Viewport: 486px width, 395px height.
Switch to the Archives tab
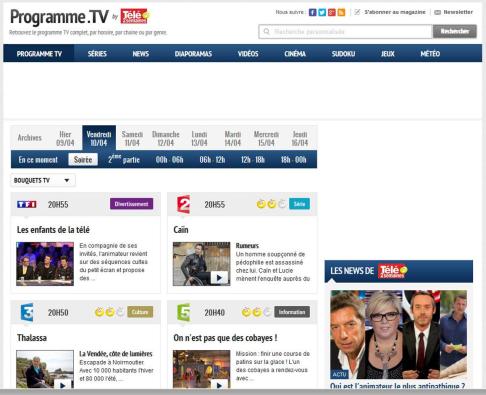(30, 138)
